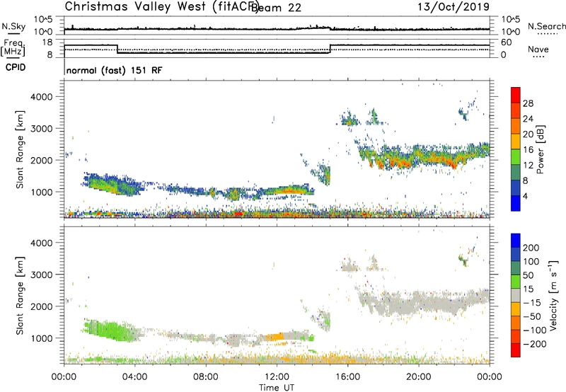Select the text 'normal (fast) 151 RF'
566x392 pixels.
(114, 70)
